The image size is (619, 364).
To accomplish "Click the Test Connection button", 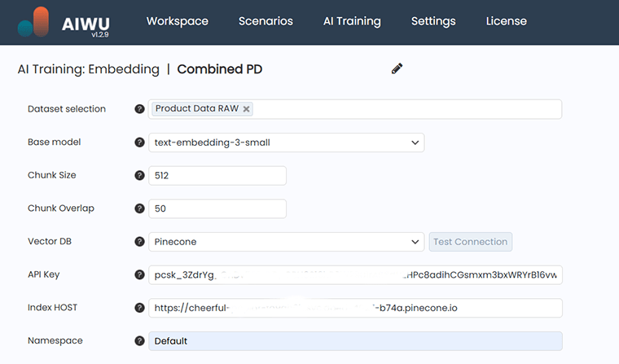I will [471, 242].
